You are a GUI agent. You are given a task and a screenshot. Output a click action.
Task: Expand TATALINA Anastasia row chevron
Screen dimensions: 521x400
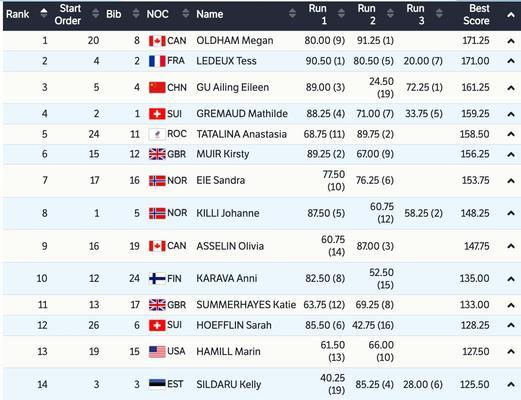511,135
